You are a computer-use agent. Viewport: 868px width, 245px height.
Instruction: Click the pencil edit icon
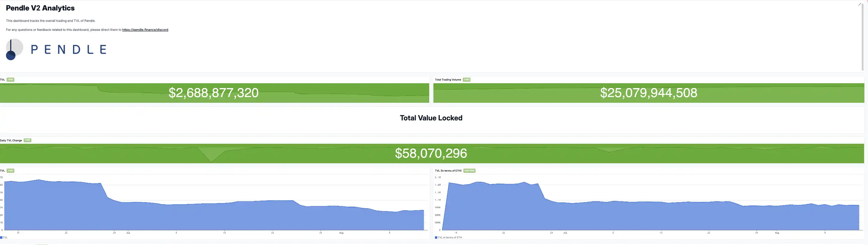point(859,4)
